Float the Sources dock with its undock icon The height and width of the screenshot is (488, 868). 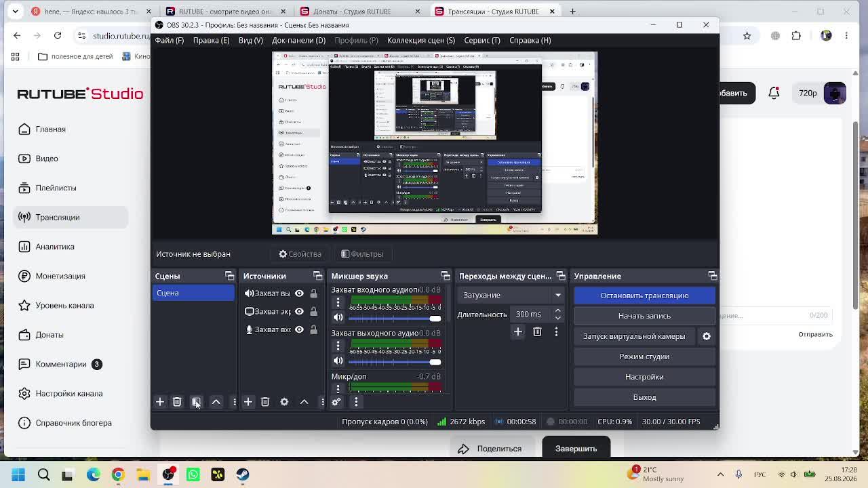[317, 276]
